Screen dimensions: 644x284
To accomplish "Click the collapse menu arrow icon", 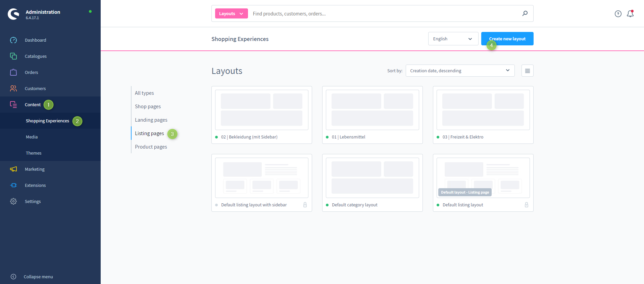I will click(x=13, y=277).
